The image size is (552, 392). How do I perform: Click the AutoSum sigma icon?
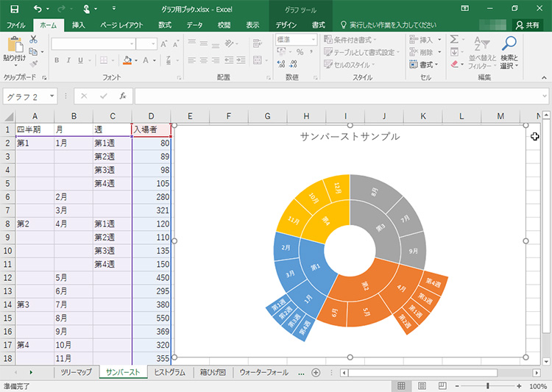454,39
